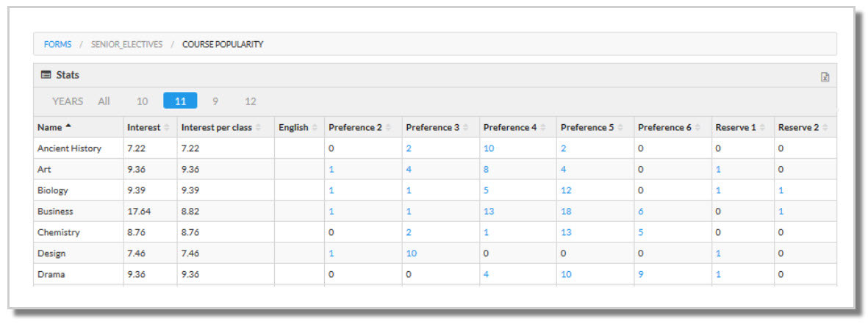
Task: Select the COURSE POPULARITY breadcrumb
Action: pos(223,44)
